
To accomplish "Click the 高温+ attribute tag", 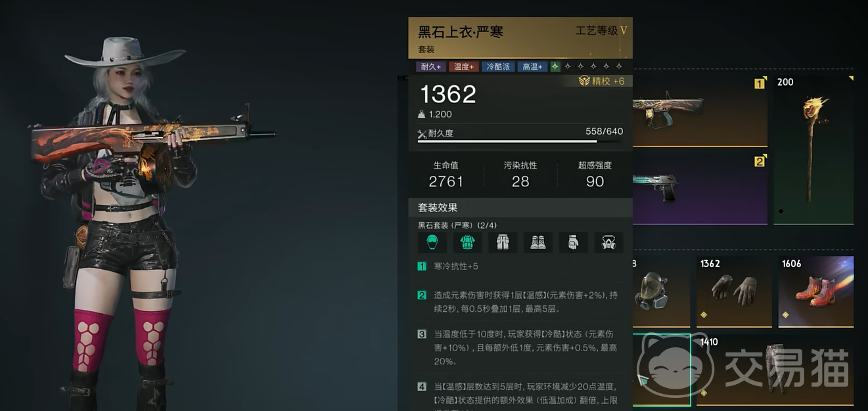I will tap(532, 66).
